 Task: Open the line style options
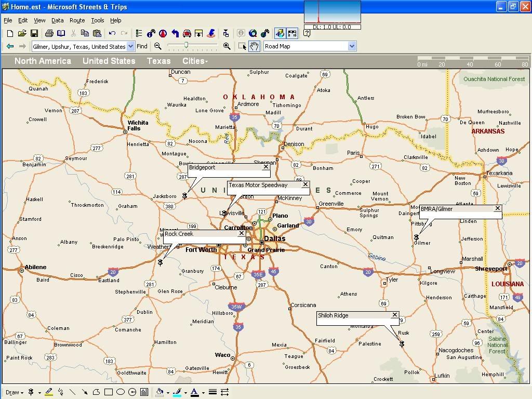[212, 392]
